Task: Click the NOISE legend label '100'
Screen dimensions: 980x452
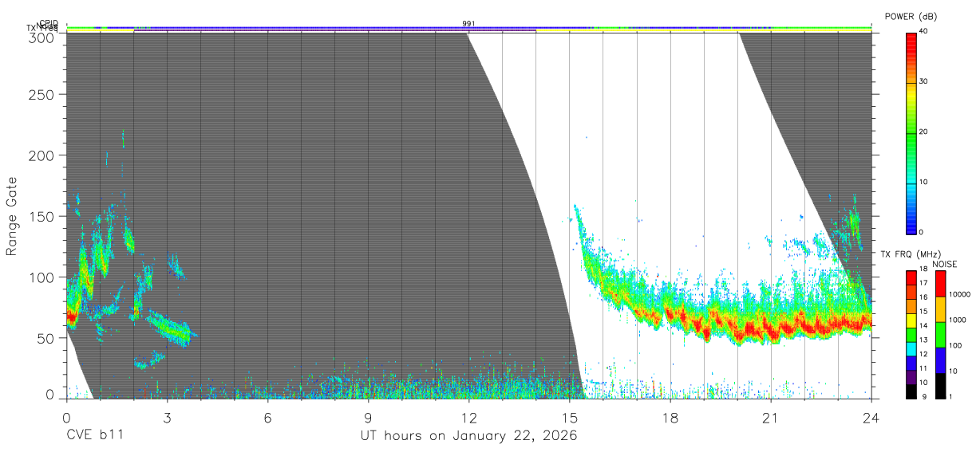Action: coord(955,345)
